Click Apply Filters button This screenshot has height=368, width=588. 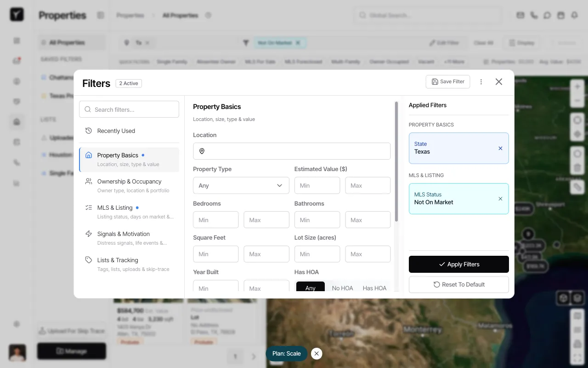[458, 264]
